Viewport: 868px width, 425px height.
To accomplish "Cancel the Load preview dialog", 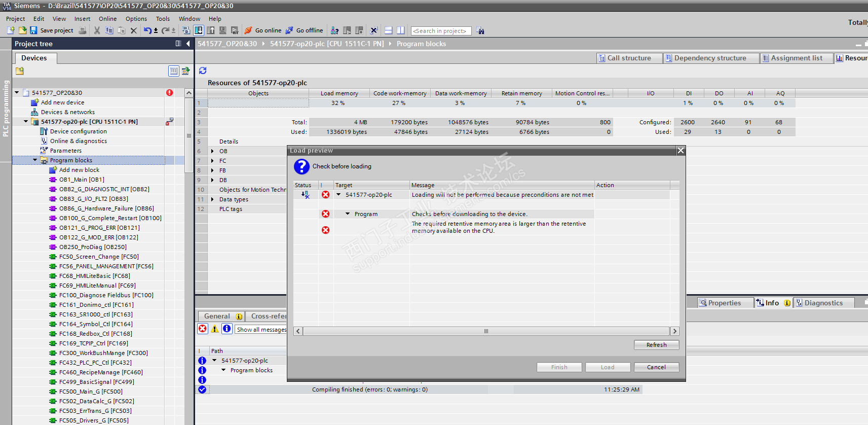I will pyautogui.click(x=656, y=367).
